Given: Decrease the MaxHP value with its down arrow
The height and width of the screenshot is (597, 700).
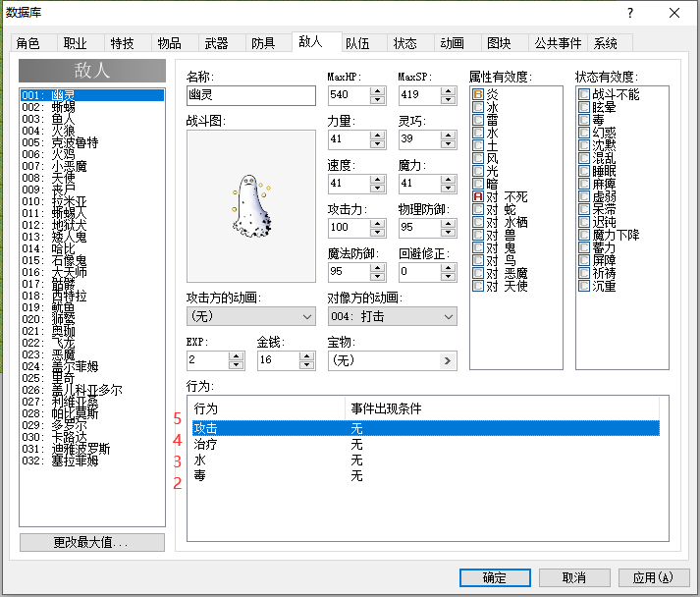Looking at the screenshot, I should [378, 99].
